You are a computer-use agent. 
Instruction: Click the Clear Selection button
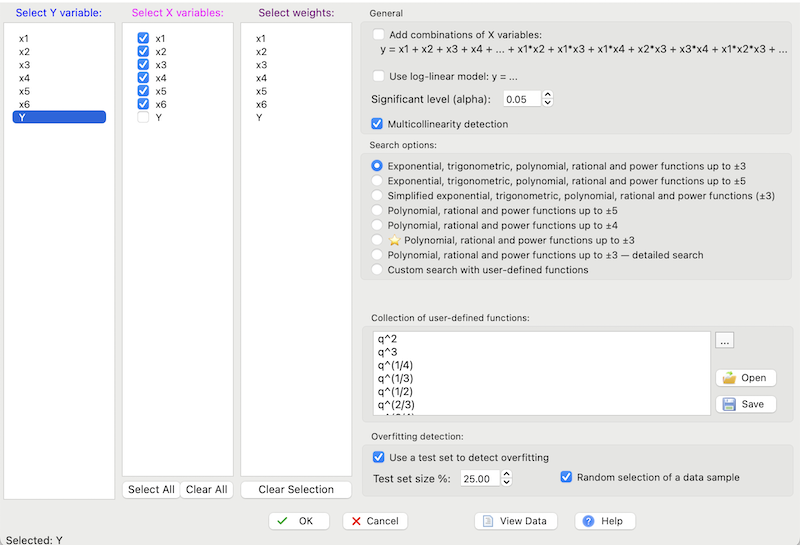[x=296, y=489]
